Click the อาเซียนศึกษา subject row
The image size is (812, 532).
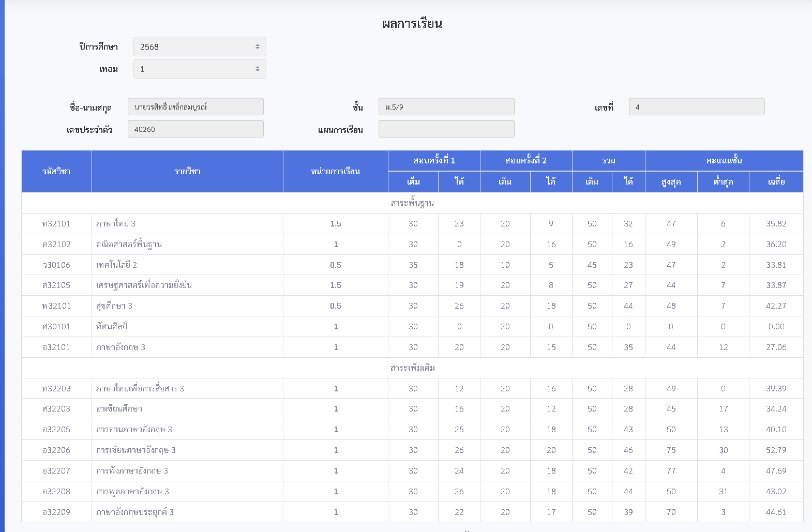(119, 409)
